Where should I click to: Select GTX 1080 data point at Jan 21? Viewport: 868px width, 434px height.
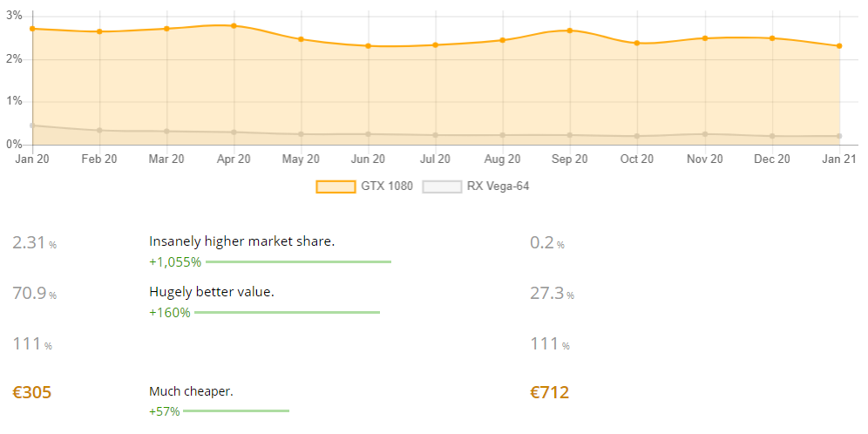(x=840, y=46)
